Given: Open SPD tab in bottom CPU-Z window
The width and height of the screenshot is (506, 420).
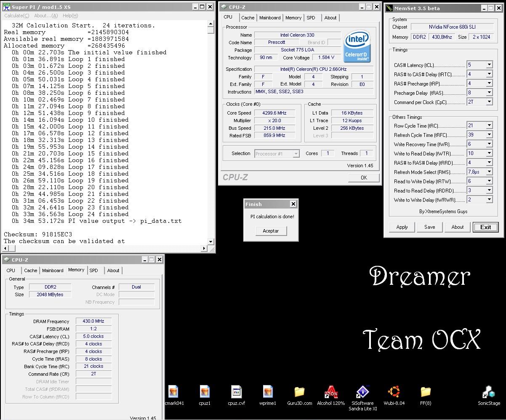Looking at the screenshot, I should pos(94,270).
